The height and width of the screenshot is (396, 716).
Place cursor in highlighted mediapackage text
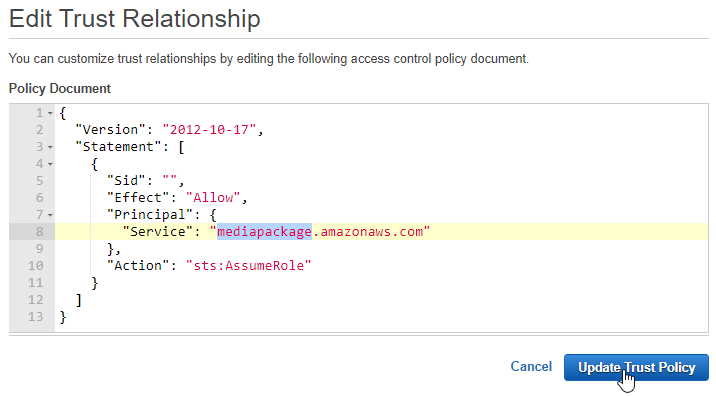[x=264, y=232]
